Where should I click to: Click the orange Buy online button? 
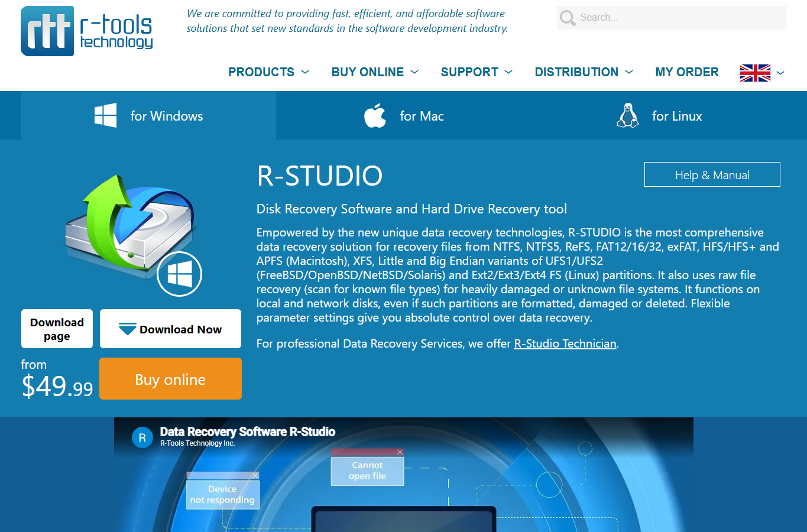[170, 379]
